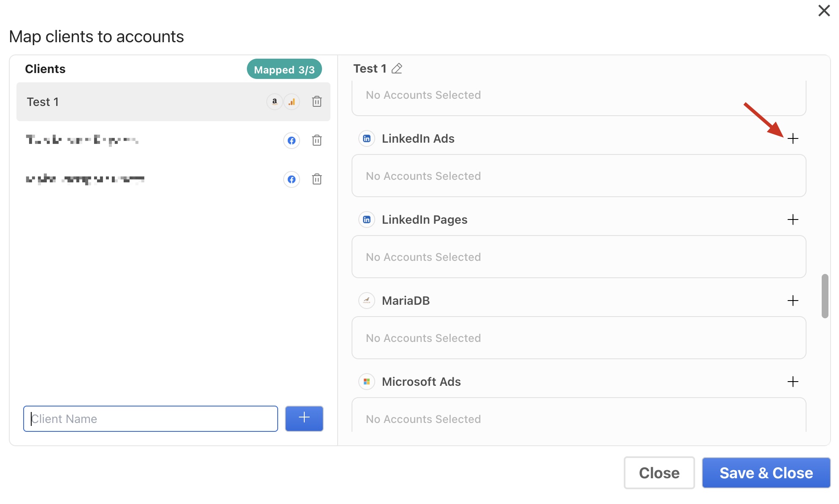Image resolution: width=839 pixels, height=504 pixels.
Task: Delete the Test 1 client
Action: (317, 101)
